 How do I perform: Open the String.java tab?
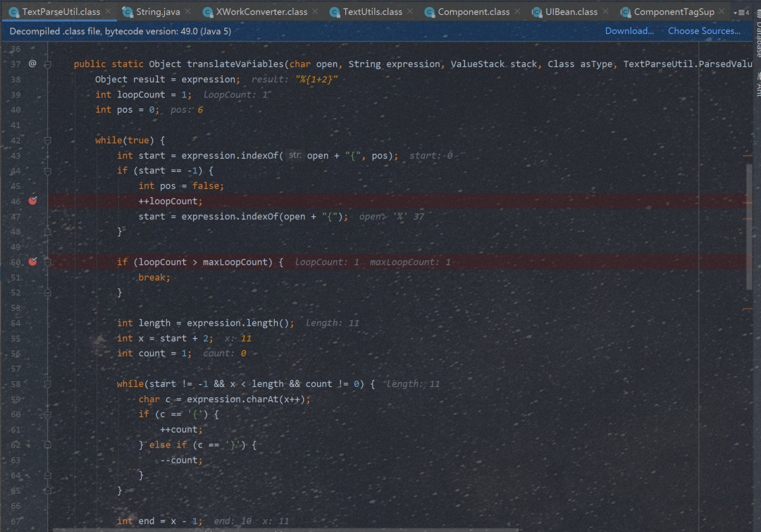158,12
